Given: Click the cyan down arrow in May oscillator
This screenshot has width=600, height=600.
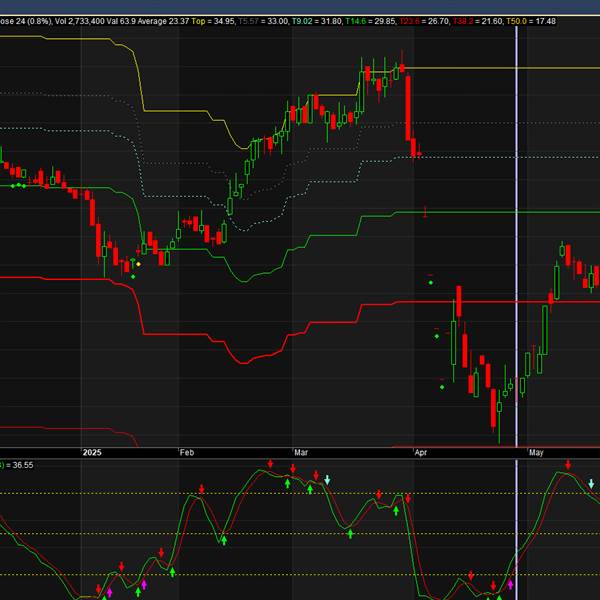Looking at the screenshot, I should [x=591, y=484].
